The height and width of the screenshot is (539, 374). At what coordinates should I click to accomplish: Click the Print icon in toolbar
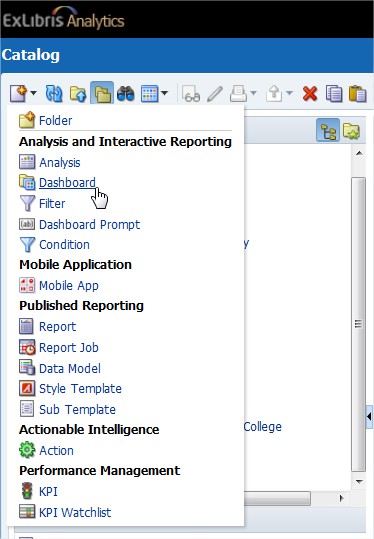[x=239, y=94]
